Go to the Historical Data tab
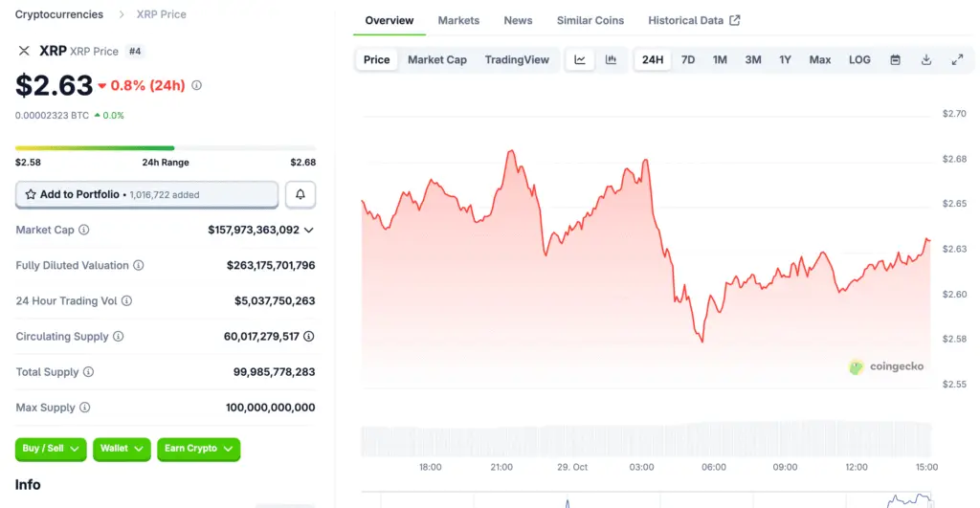The width and height of the screenshot is (980, 508). pos(693,20)
